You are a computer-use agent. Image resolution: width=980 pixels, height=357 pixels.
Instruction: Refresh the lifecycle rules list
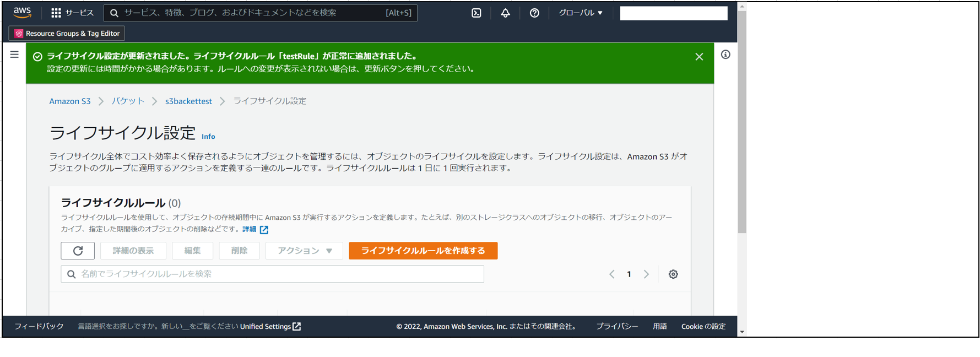coord(78,251)
